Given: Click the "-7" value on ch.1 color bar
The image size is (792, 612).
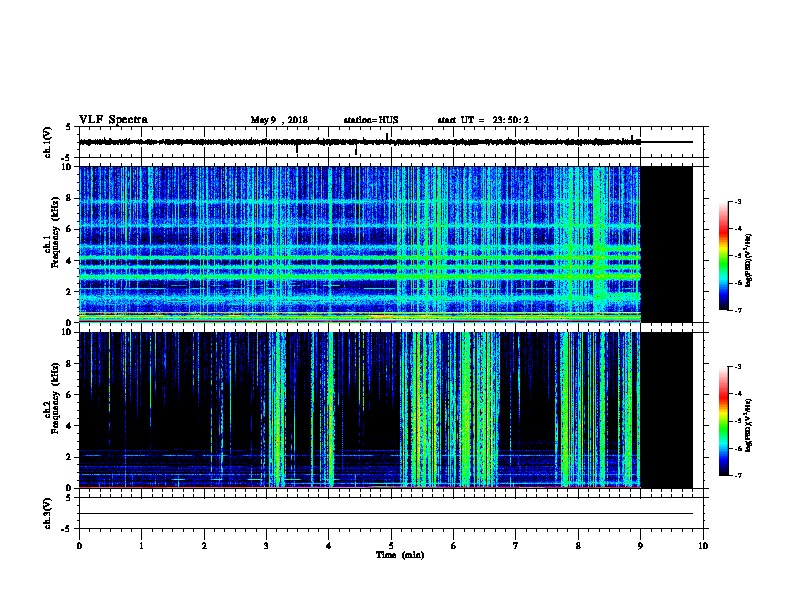Looking at the screenshot, I should [x=737, y=310].
